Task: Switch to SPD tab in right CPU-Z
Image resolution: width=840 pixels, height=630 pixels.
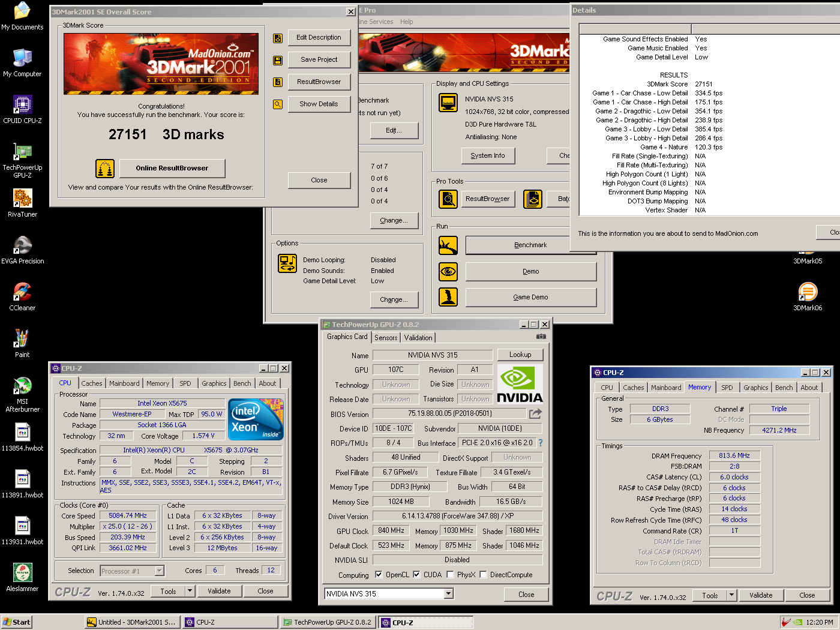Action: [727, 388]
